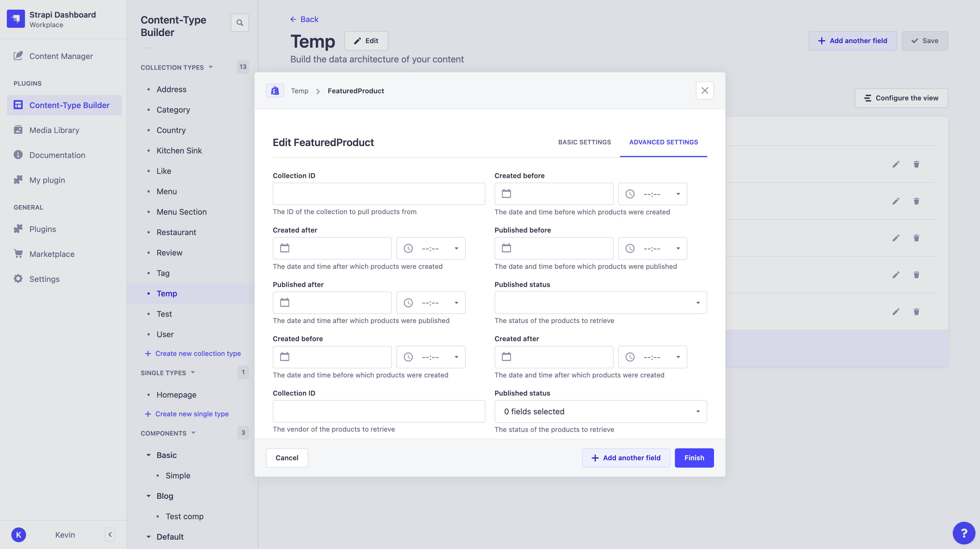Click the pencil icon to edit the top field
Screen dimensions: 980x549
click(896, 164)
